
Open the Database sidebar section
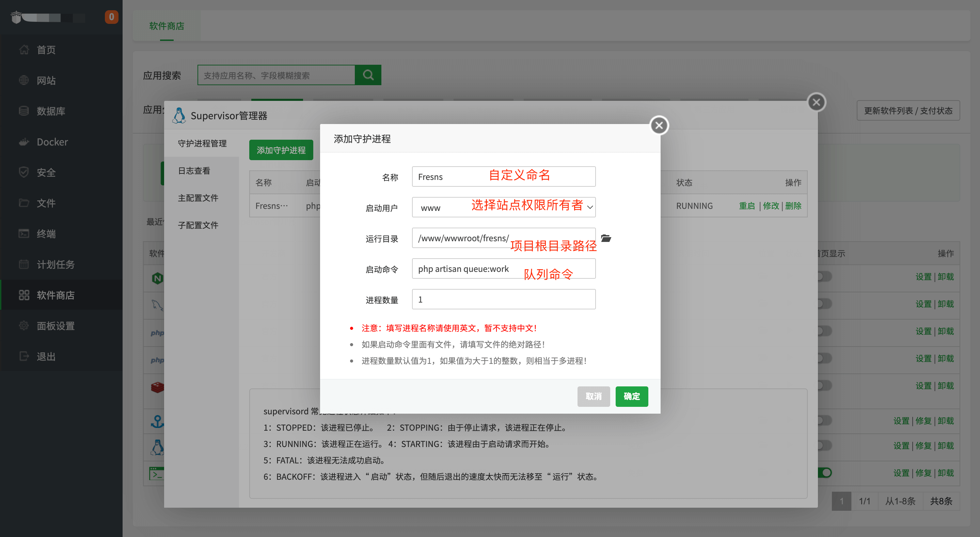click(x=61, y=111)
